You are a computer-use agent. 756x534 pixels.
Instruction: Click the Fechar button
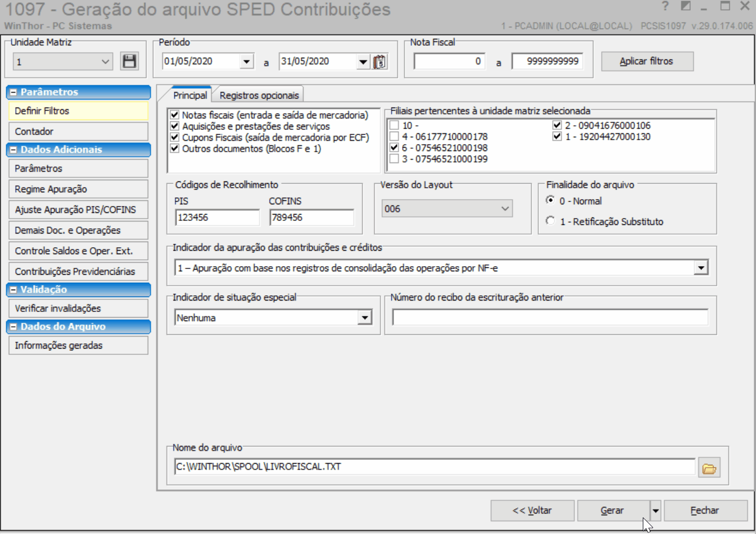(706, 511)
